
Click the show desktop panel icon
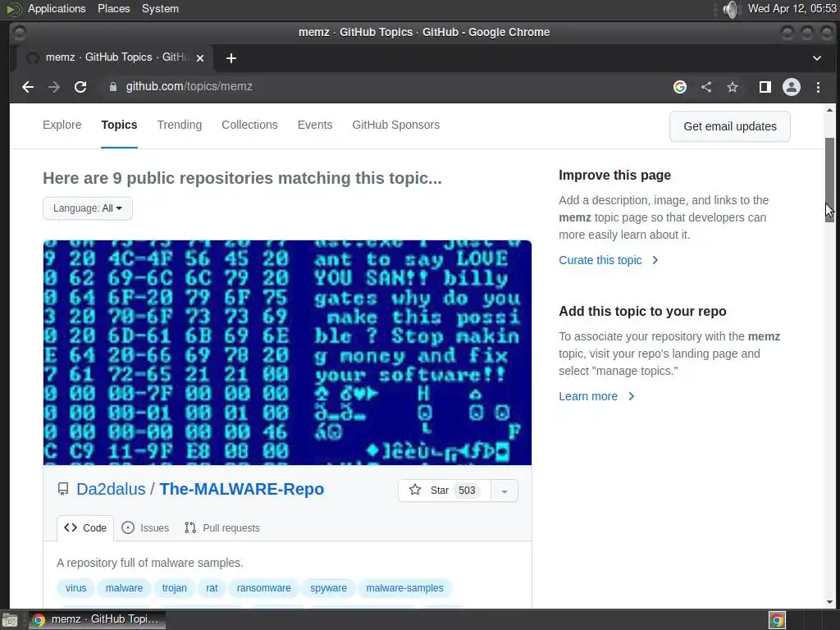click(10, 620)
